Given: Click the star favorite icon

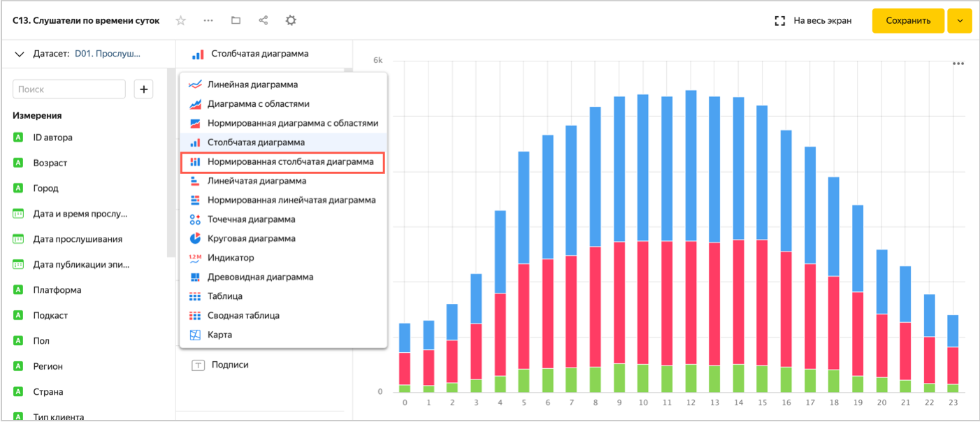Looking at the screenshot, I should click(180, 21).
